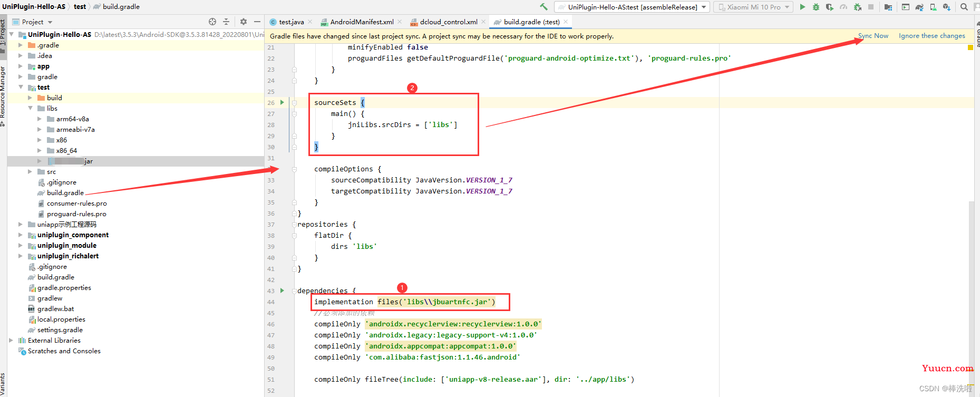The width and height of the screenshot is (980, 397).
Task: Hide the Project panel with minus icon
Action: tap(257, 22)
